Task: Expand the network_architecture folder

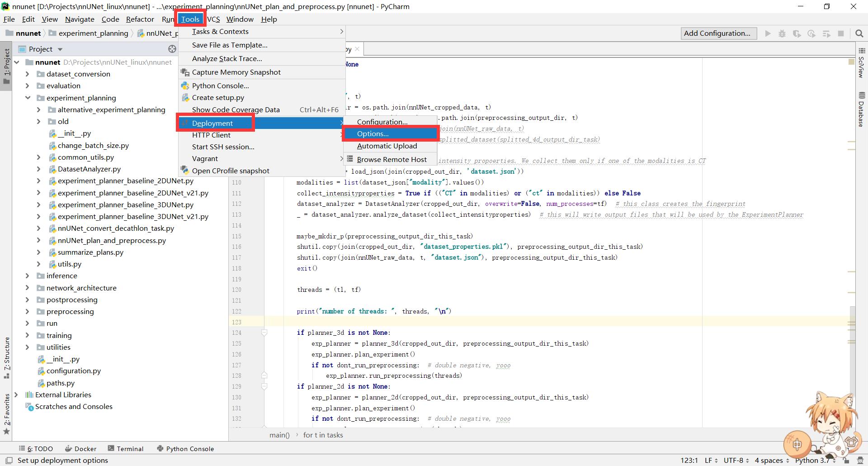Action: [x=28, y=288]
